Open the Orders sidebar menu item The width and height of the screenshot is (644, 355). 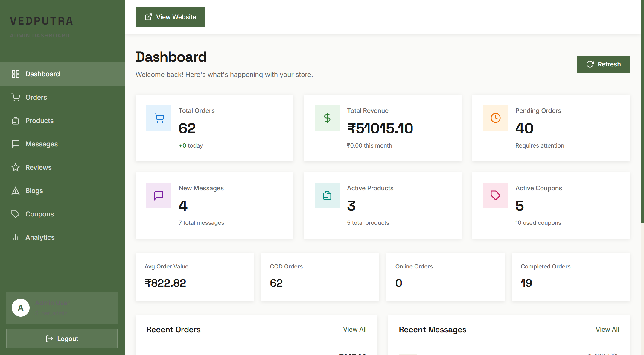[x=36, y=97]
